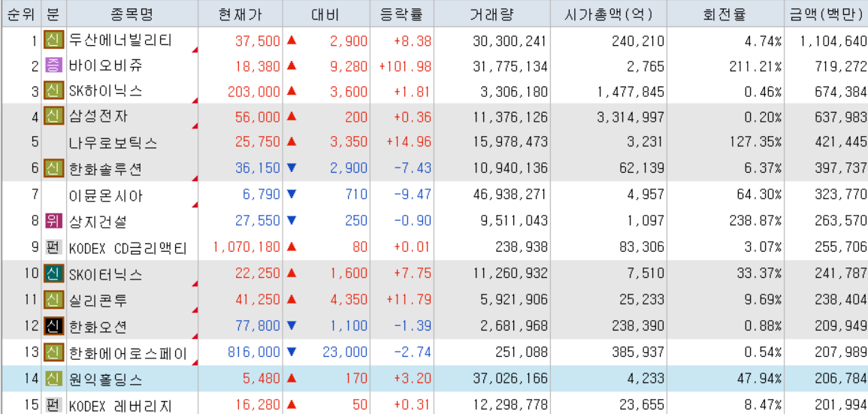Click the down arrow in 한화에어로스페이 row
The width and height of the screenshot is (868, 414).
[292, 352]
